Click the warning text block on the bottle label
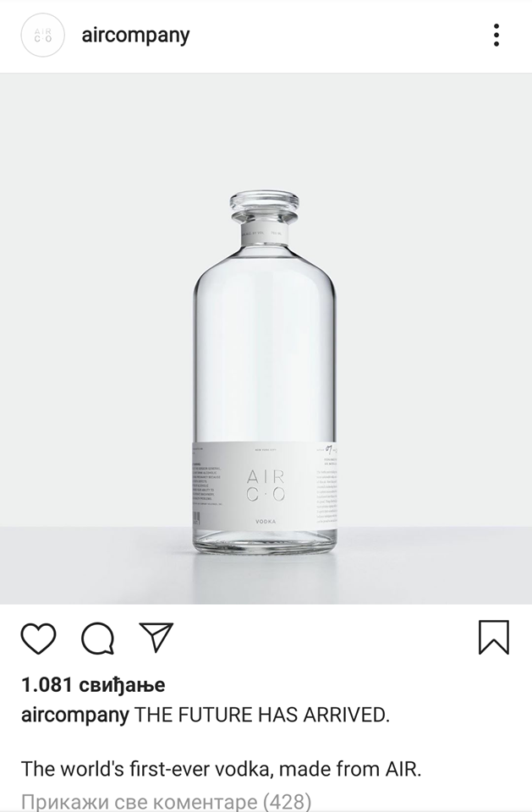 click(x=206, y=484)
